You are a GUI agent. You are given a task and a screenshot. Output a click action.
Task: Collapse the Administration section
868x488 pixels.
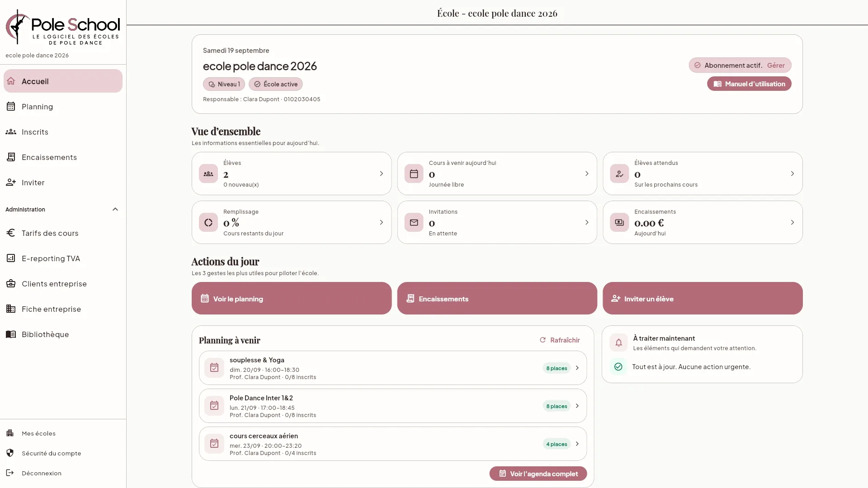115,210
